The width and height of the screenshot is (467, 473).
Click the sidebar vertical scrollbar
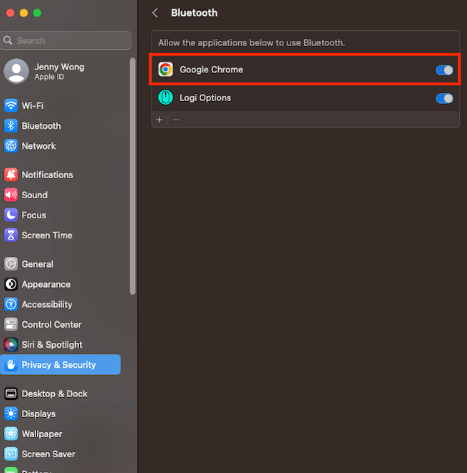pos(133,176)
